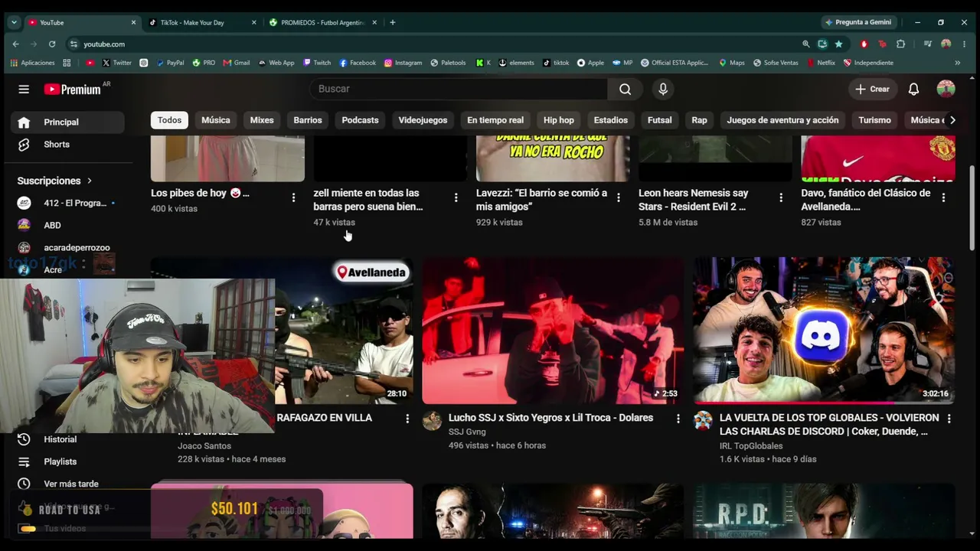Go back with the browser back arrow
Screen dimensions: 980x551
[x=14, y=44]
